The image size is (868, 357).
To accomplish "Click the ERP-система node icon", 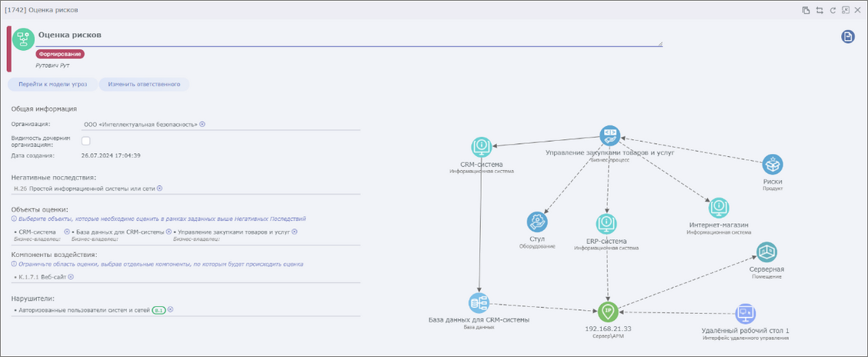I will pyautogui.click(x=607, y=224).
